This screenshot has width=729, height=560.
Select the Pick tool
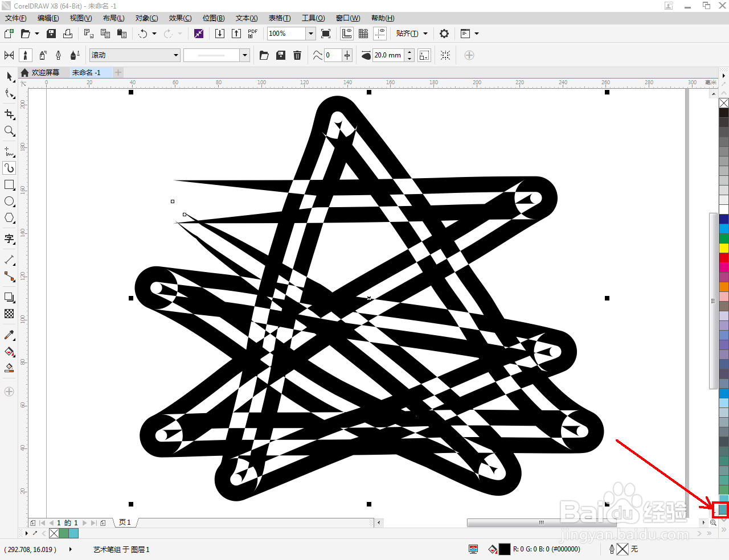coord(9,76)
